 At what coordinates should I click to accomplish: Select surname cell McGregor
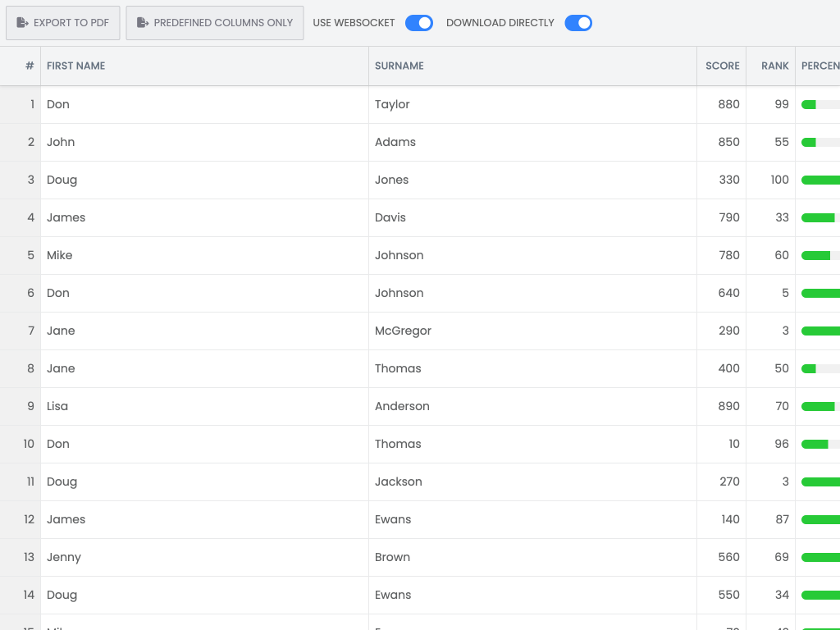(532, 331)
